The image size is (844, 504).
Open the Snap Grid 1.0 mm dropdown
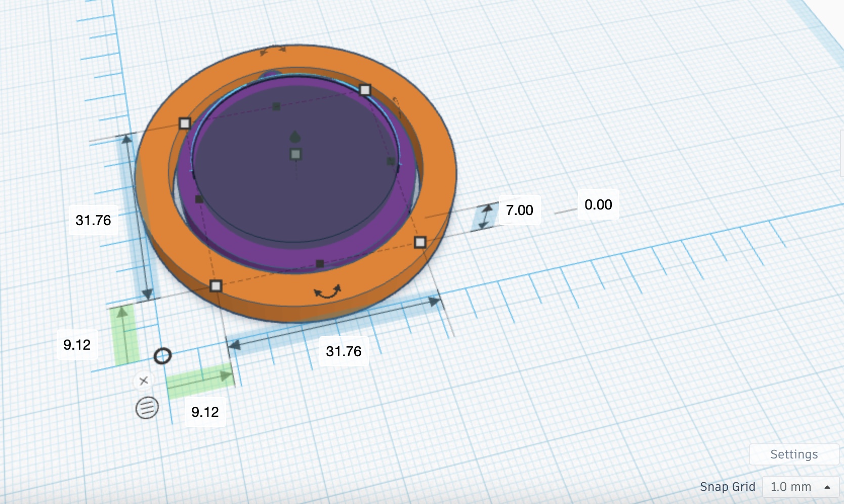coord(800,487)
